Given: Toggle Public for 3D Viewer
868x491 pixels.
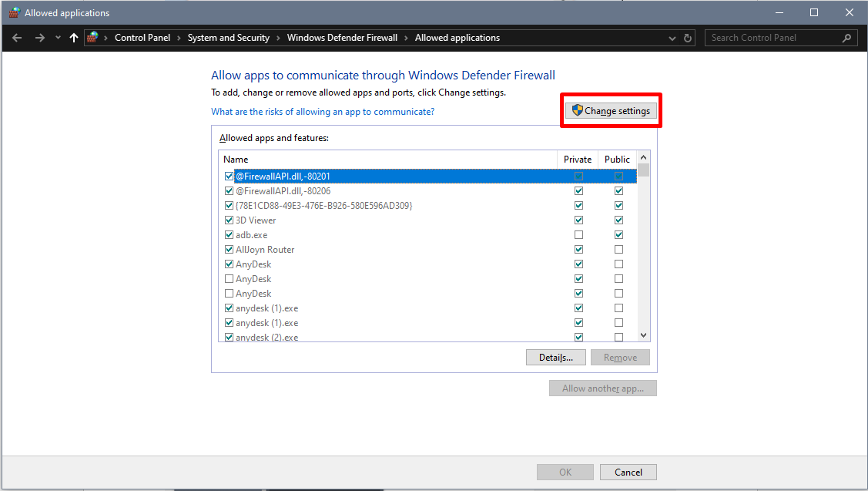Looking at the screenshot, I should tap(618, 220).
